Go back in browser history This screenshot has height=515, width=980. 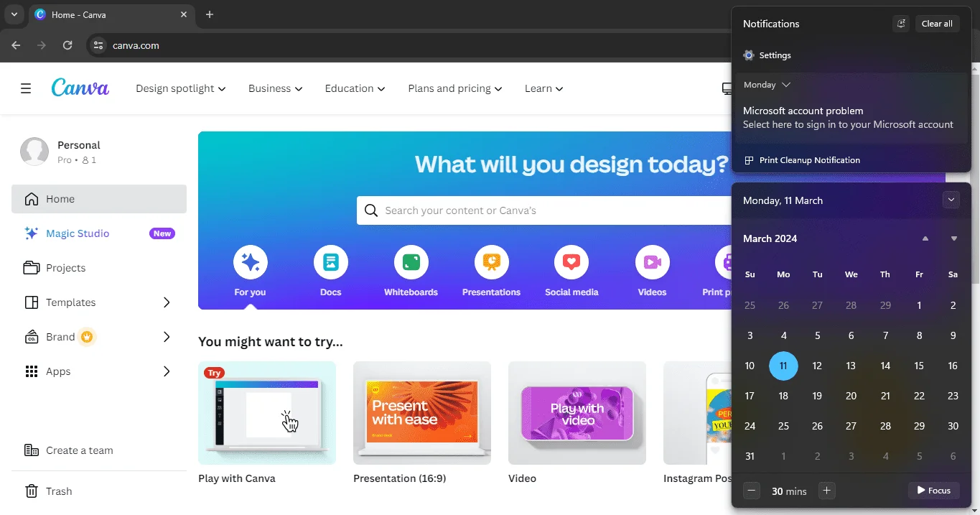16,45
